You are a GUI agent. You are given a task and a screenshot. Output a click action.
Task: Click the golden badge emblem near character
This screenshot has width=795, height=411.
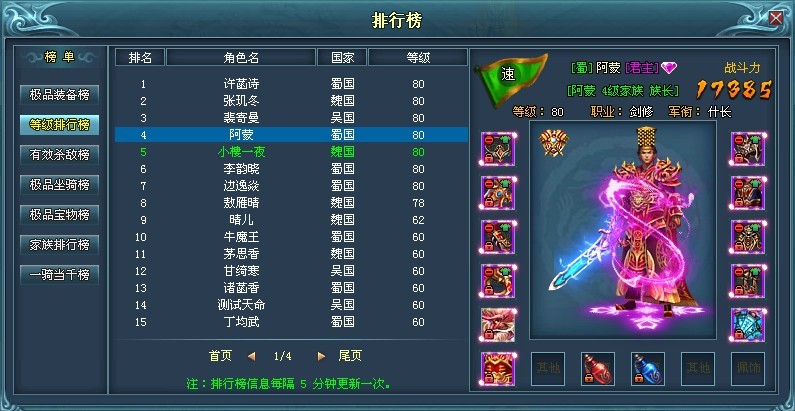tap(553, 142)
